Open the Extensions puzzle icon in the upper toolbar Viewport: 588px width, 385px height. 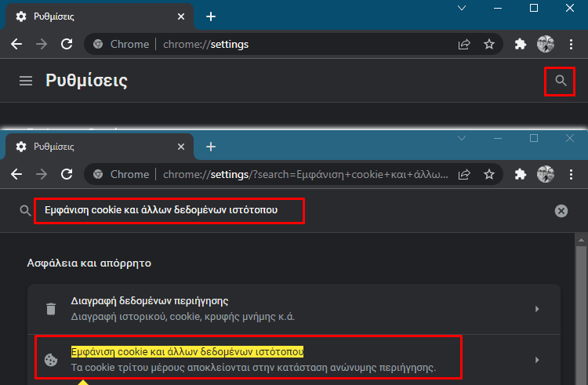[x=520, y=44]
